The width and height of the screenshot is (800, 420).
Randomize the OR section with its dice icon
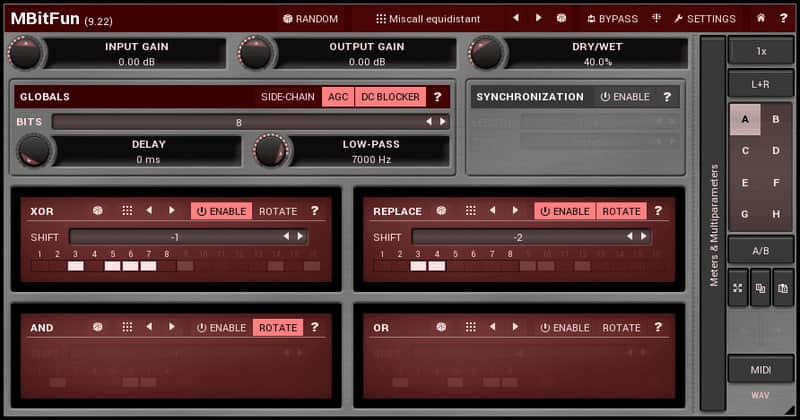(x=441, y=327)
